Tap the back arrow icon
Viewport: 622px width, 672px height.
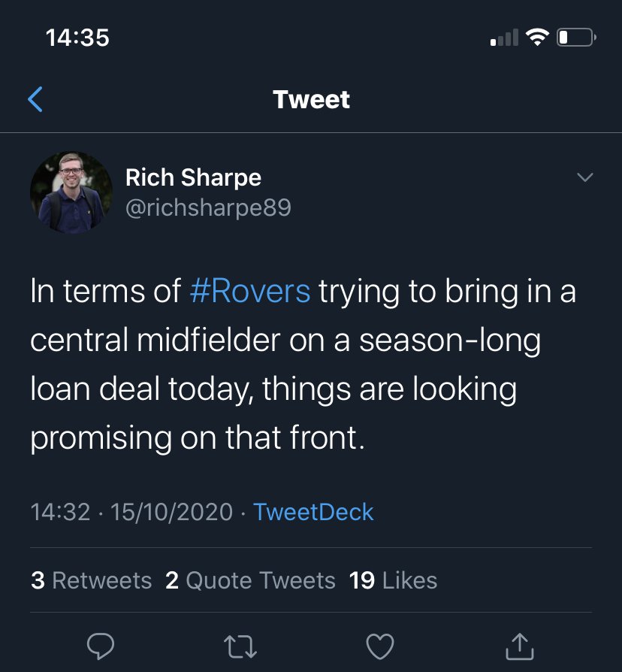click(35, 99)
